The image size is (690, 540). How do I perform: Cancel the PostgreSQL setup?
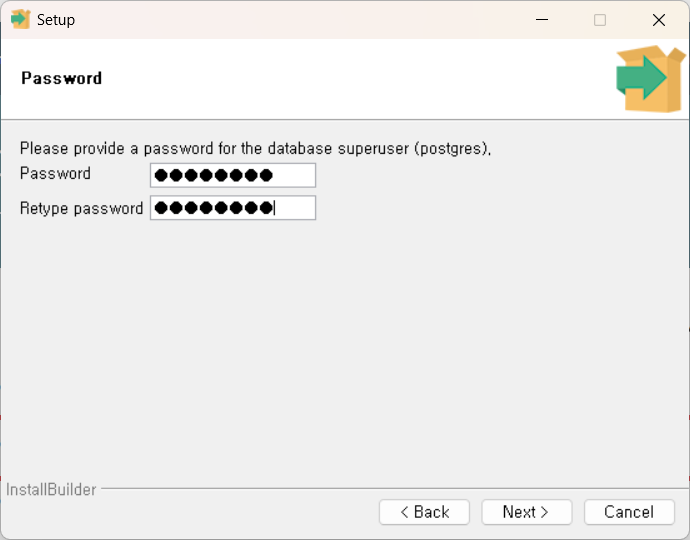[629, 512]
